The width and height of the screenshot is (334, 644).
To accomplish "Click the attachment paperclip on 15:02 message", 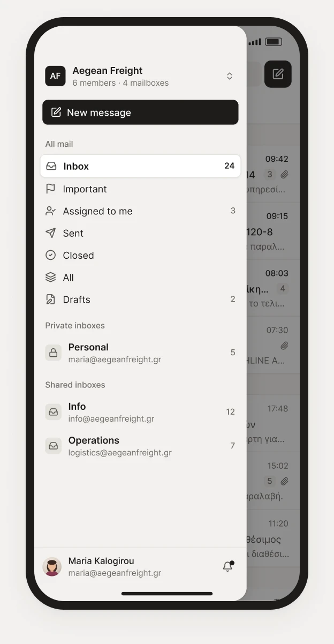I will 284,481.
